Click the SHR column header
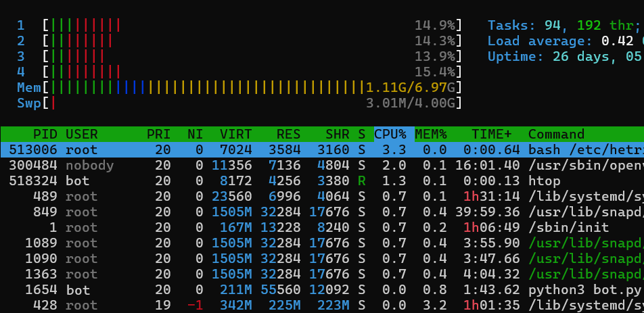The image size is (644, 313). pyautogui.click(x=337, y=134)
